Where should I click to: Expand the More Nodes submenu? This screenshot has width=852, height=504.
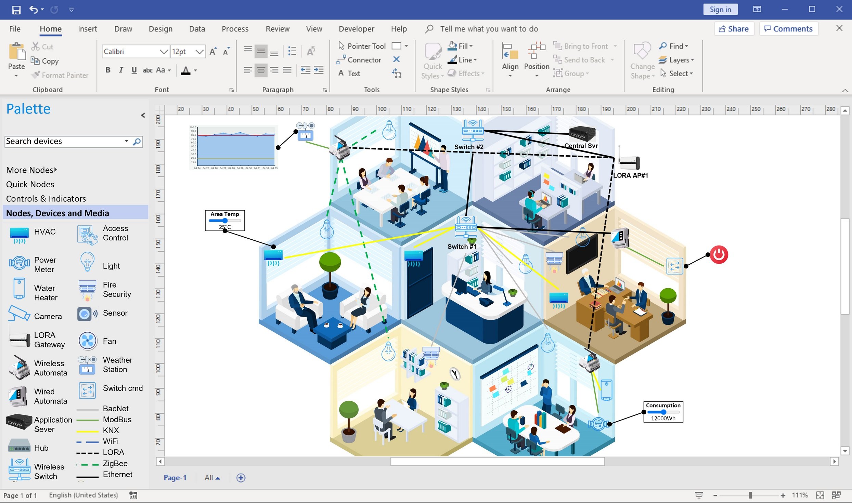click(31, 170)
